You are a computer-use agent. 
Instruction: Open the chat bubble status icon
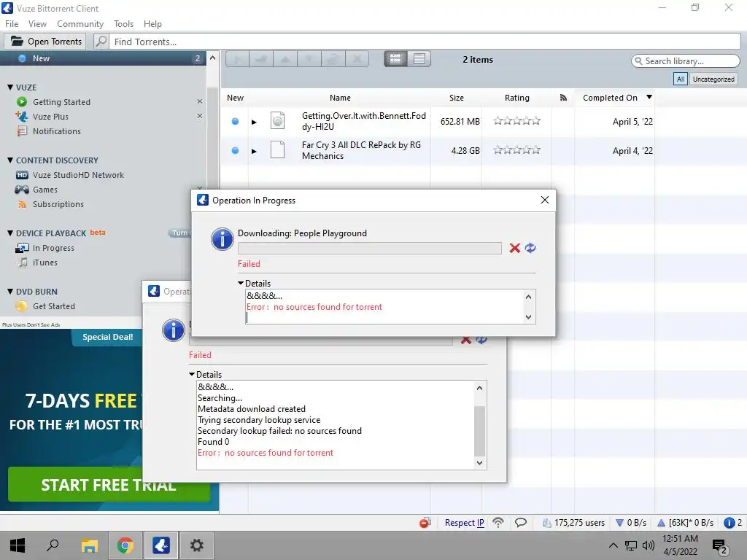[521, 522]
